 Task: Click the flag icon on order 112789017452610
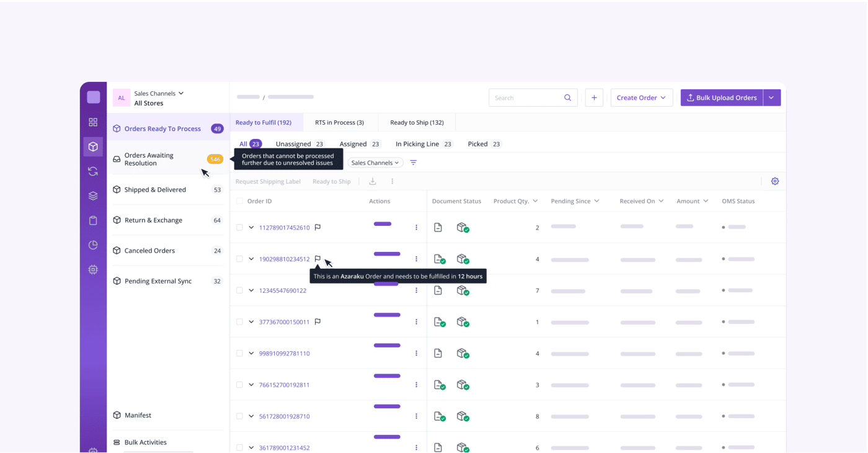click(317, 227)
